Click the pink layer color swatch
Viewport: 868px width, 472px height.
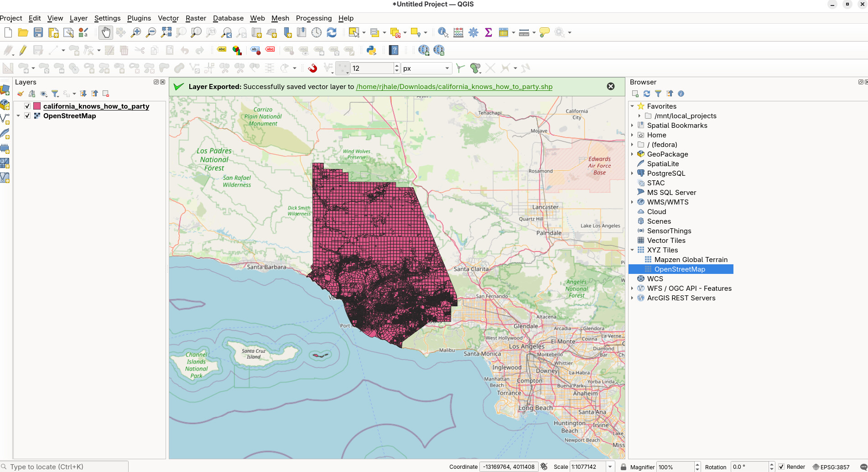(37, 106)
